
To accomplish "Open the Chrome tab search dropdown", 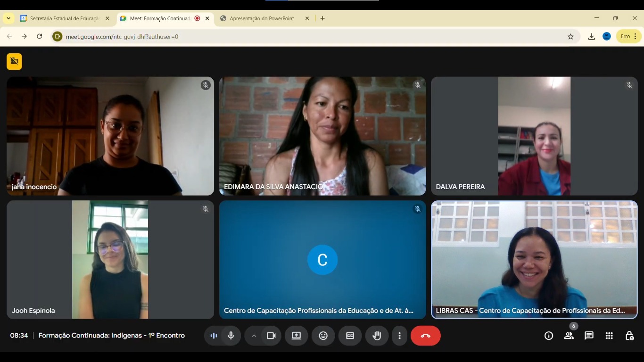I will [x=8, y=18].
